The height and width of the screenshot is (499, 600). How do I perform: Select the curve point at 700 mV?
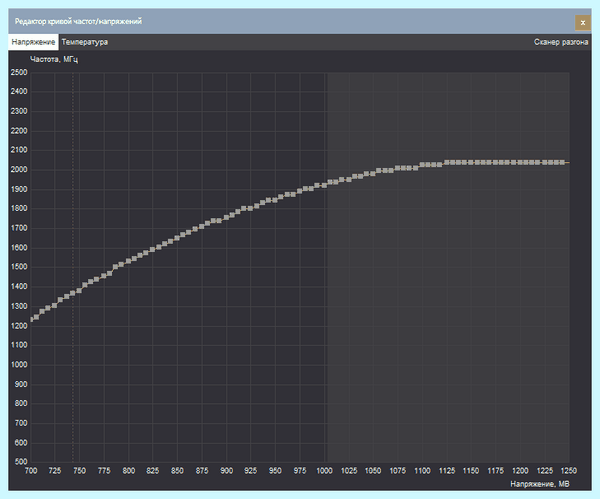(x=32, y=320)
